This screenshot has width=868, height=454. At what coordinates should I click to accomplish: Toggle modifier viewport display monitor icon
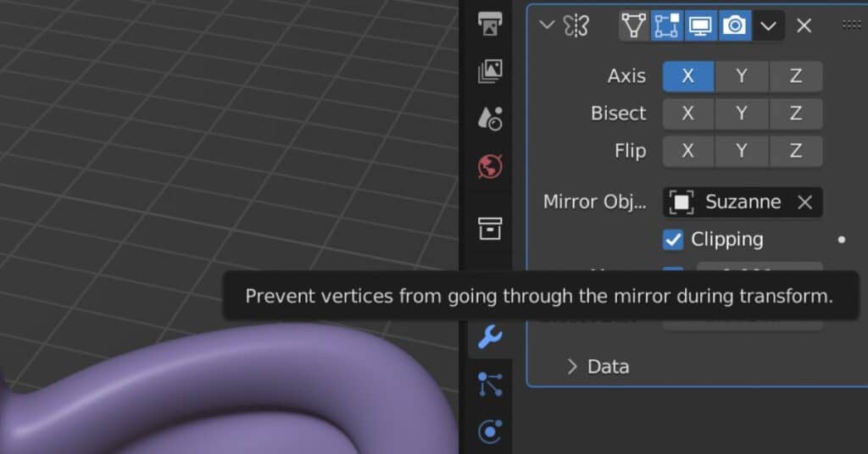click(700, 25)
